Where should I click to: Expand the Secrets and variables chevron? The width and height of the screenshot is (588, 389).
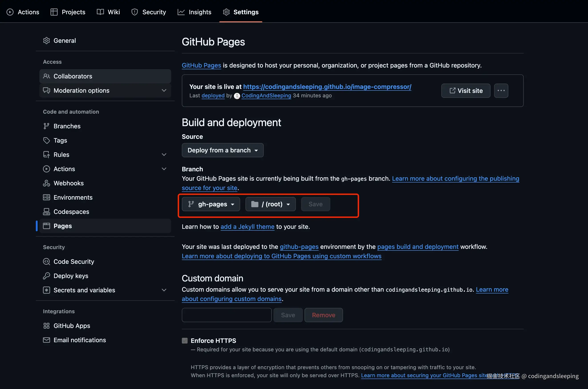[164, 290]
